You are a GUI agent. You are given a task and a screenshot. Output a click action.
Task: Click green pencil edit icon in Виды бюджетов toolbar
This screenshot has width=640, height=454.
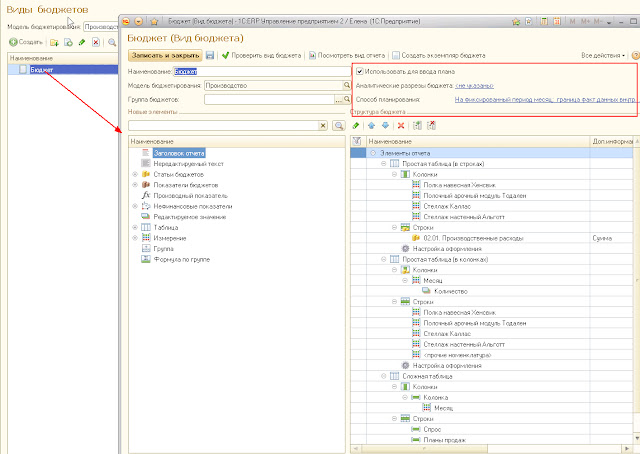pos(82,42)
